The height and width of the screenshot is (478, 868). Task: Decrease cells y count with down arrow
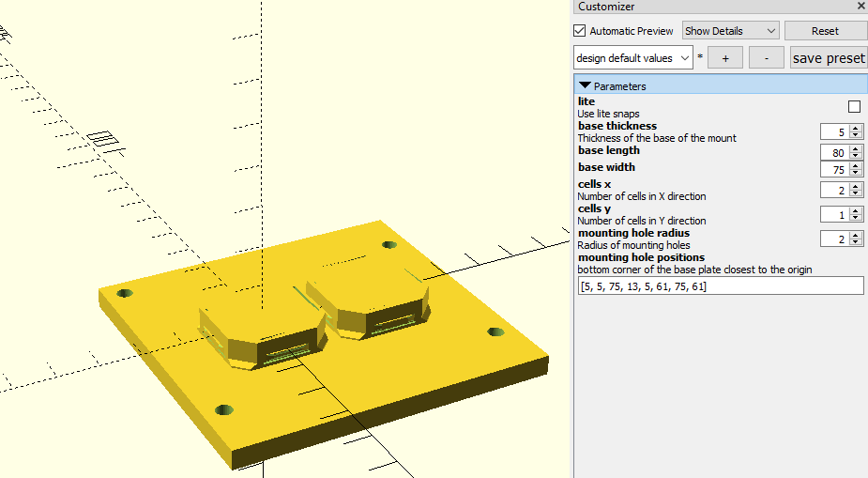pyautogui.click(x=855, y=219)
